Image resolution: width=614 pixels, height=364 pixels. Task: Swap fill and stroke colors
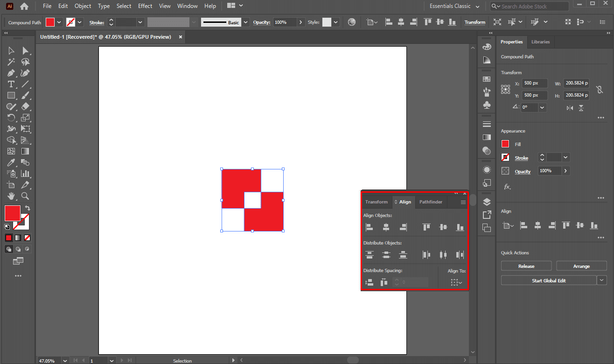click(28, 208)
